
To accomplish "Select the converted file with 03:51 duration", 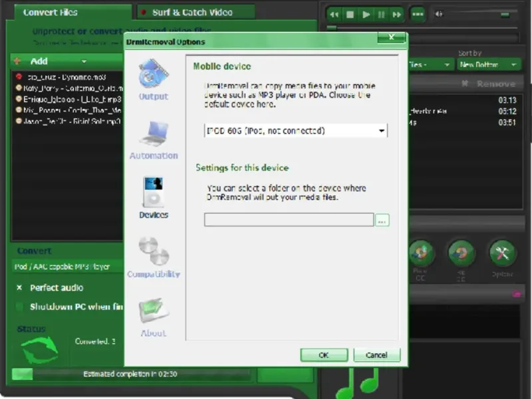I will tap(465, 122).
